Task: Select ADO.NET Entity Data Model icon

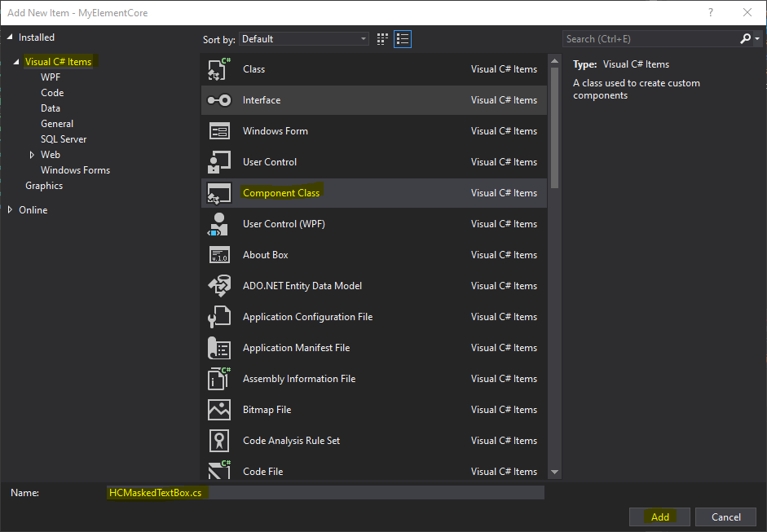Action: click(219, 286)
